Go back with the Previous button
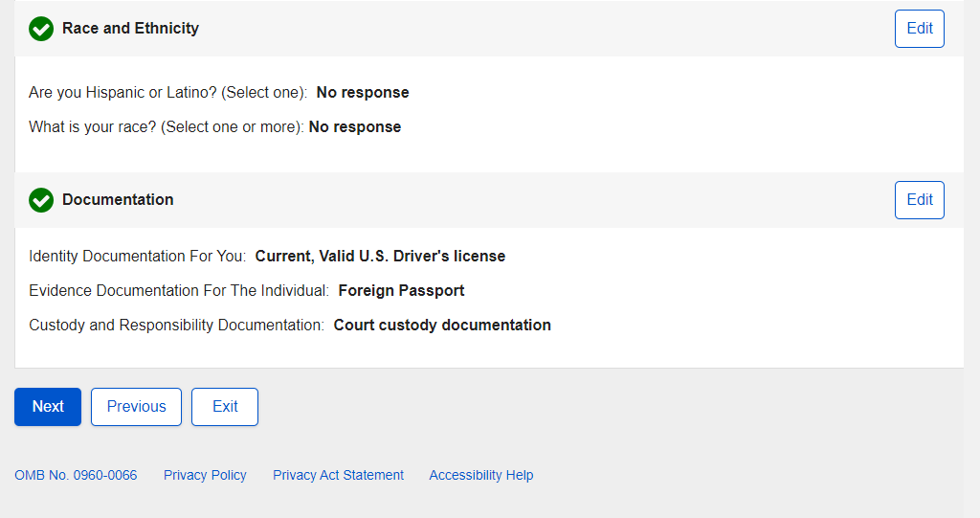Image resolution: width=980 pixels, height=518 pixels. click(x=136, y=407)
